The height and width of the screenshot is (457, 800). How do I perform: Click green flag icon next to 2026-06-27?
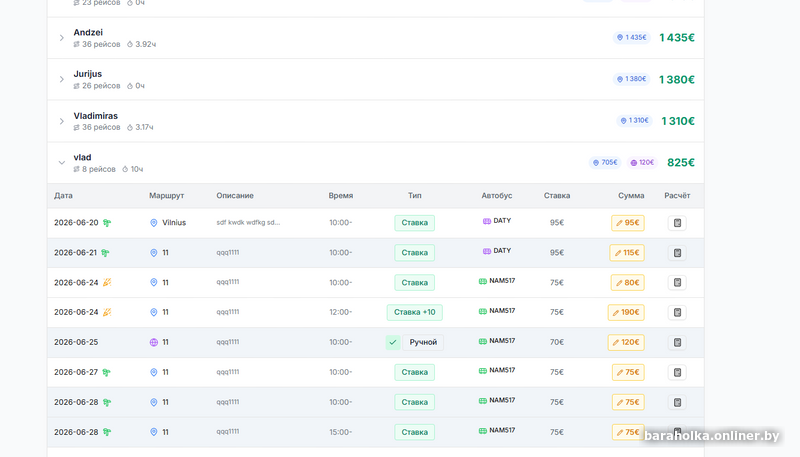coord(106,372)
